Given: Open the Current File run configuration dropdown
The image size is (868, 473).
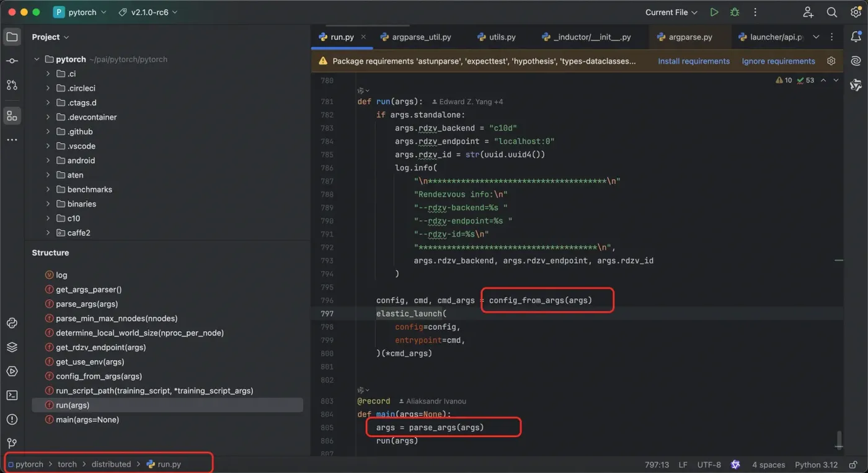Looking at the screenshot, I should 671,12.
